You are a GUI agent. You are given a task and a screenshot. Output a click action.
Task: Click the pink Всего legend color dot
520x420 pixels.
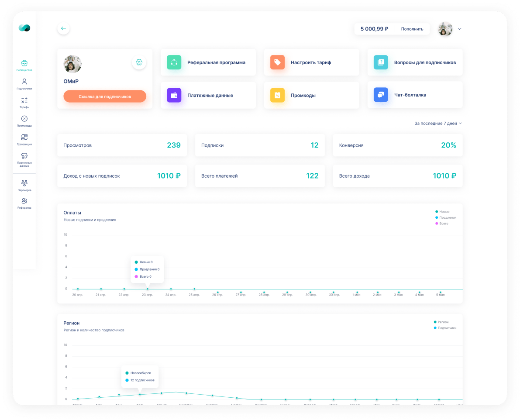[x=437, y=224]
